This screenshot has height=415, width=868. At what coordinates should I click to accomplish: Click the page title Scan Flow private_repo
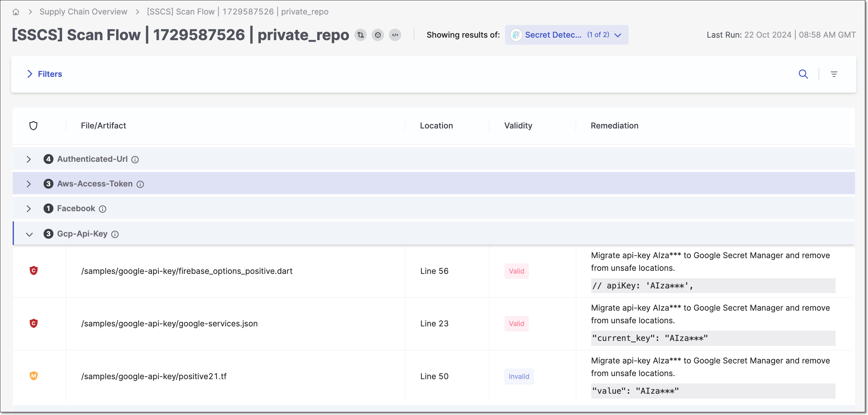[x=180, y=35]
